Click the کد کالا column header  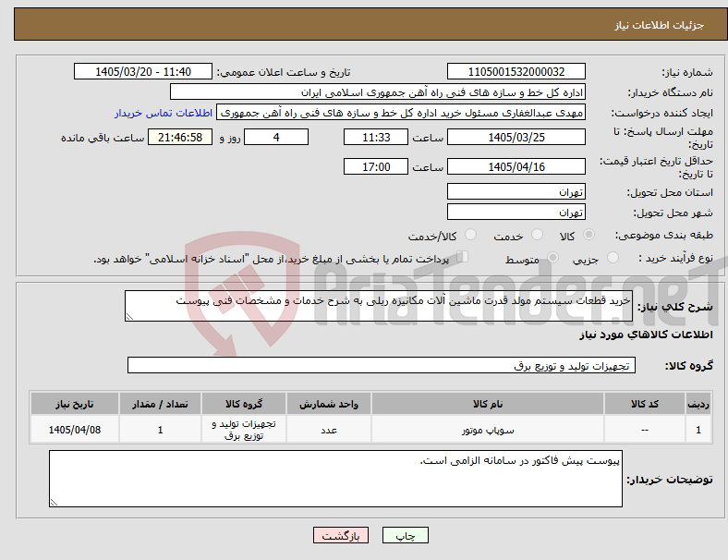pos(645,404)
